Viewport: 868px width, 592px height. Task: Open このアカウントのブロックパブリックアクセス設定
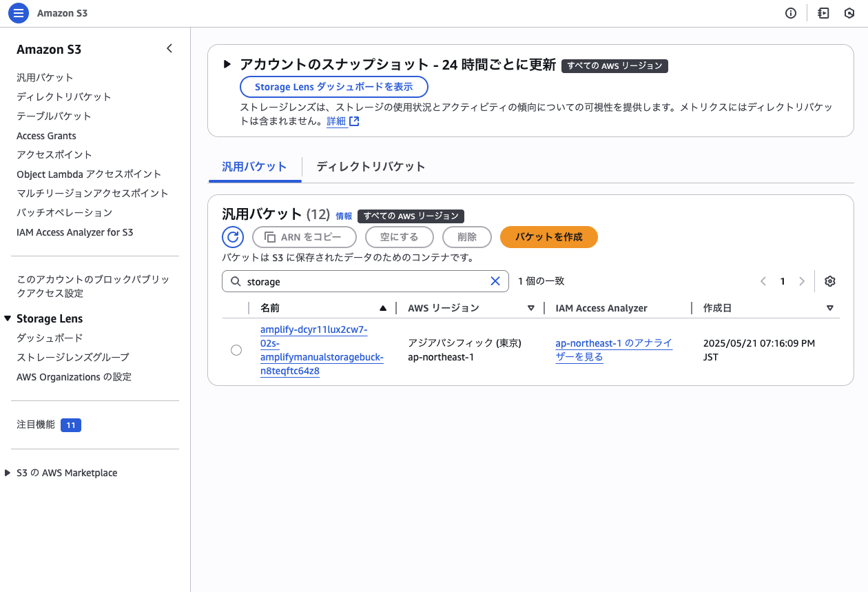pos(93,286)
